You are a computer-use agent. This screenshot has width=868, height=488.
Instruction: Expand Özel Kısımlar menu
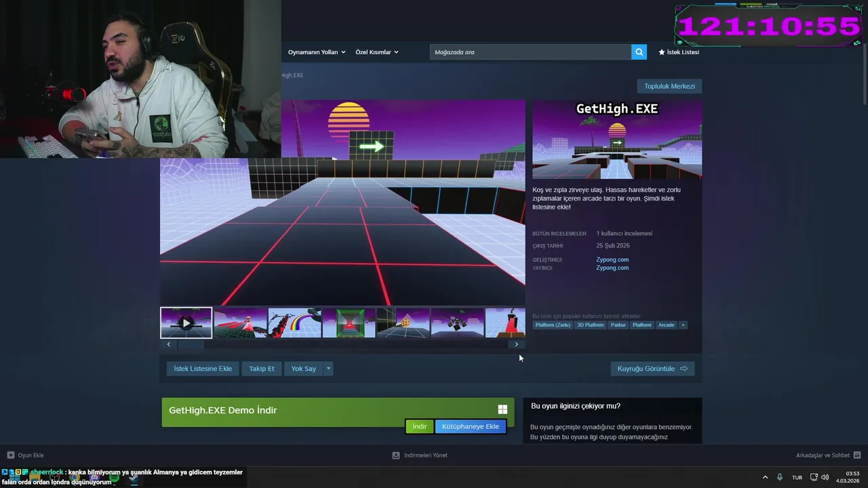coord(377,52)
